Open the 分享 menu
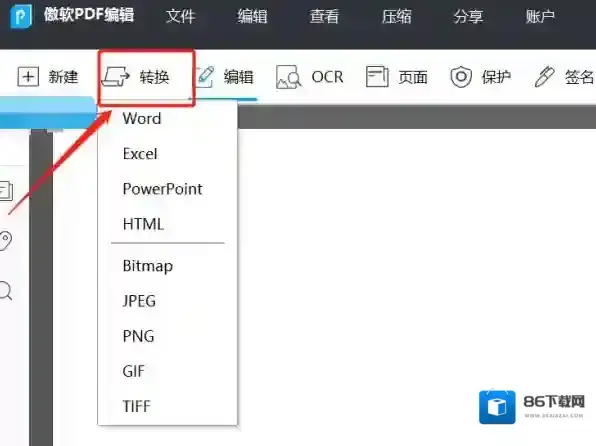The image size is (596, 446). (x=468, y=16)
